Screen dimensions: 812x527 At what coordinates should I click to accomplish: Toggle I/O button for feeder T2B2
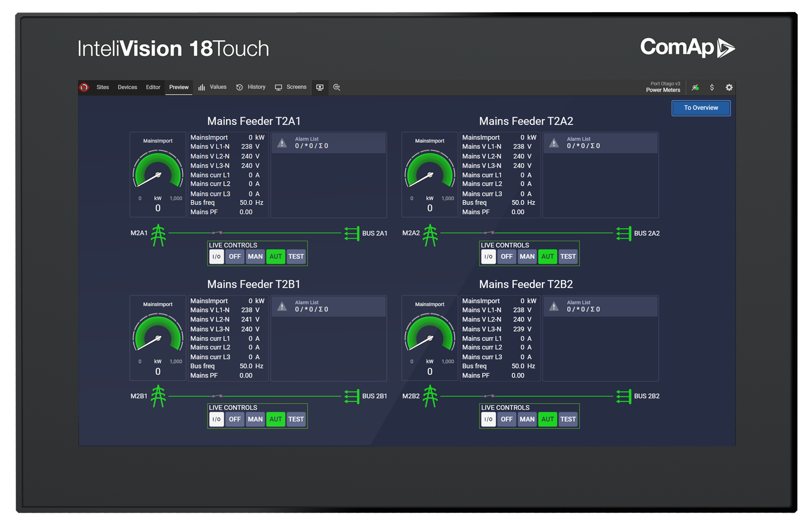(x=488, y=419)
